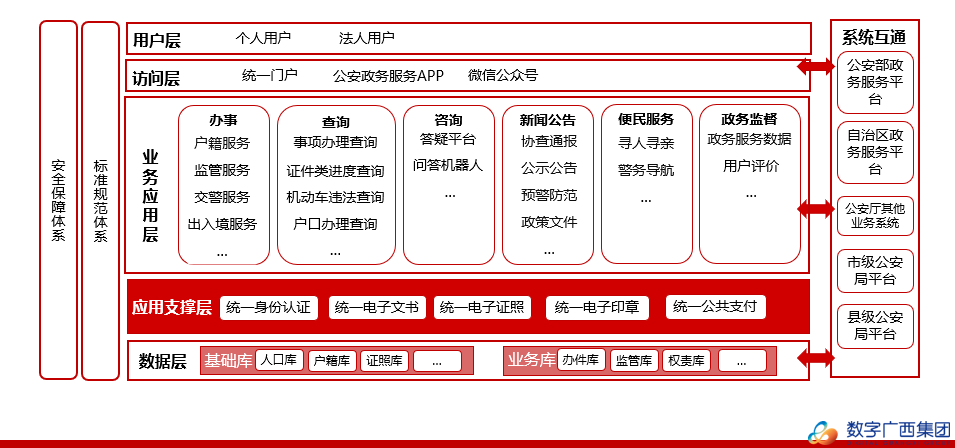Click 预警防范 under 新闻公告
The image size is (955, 448).
click(x=549, y=195)
